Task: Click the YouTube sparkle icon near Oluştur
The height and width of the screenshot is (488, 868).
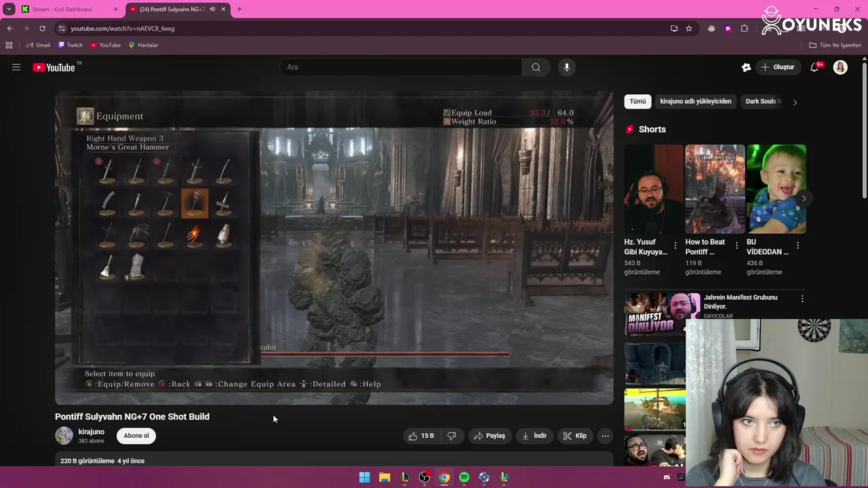Action: pos(746,67)
